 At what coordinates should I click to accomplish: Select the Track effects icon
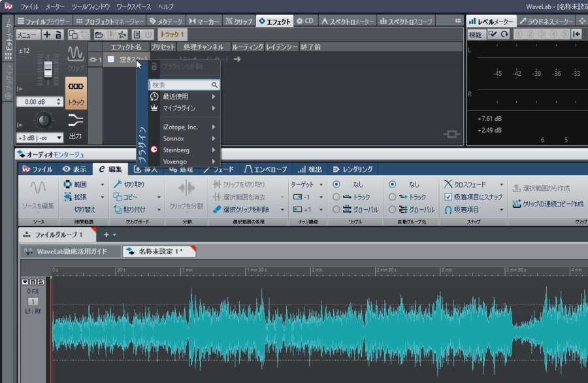coord(76,93)
